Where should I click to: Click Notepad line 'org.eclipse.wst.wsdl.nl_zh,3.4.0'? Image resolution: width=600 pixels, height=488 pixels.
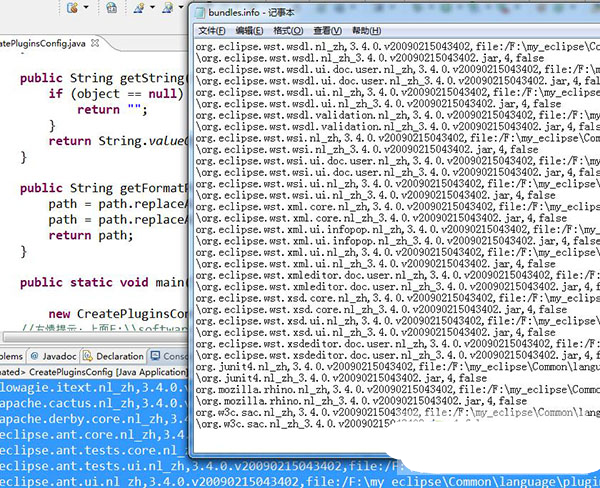(x=398, y=47)
